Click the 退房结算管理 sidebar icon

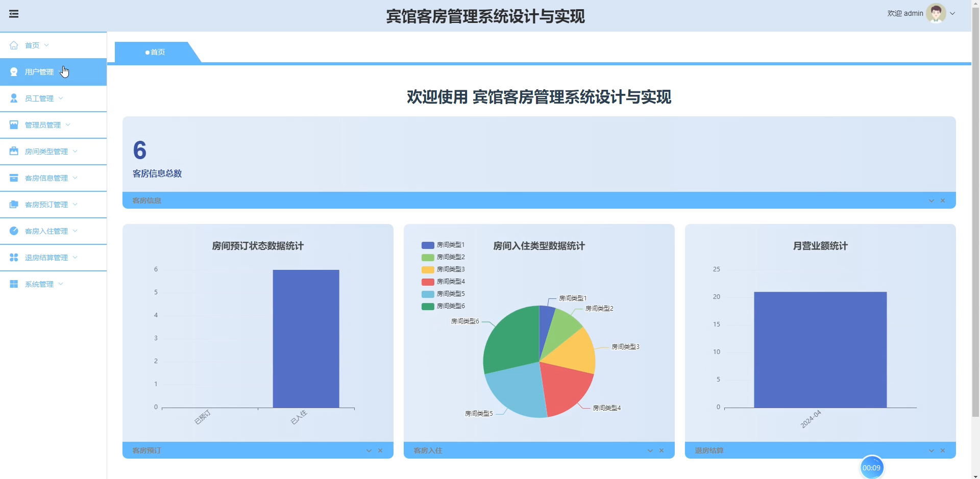click(14, 257)
